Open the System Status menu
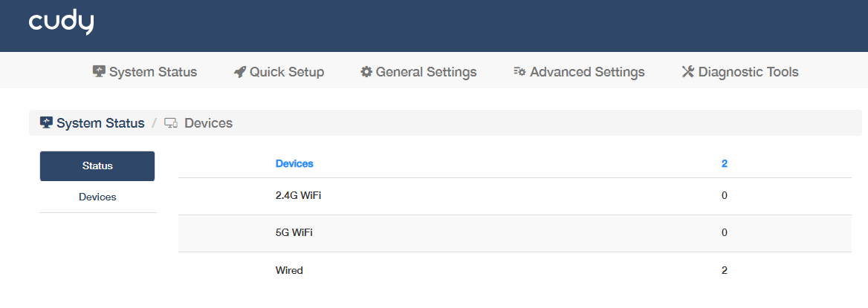The height and width of the screenshot is (308, 868). coord(145,72)
